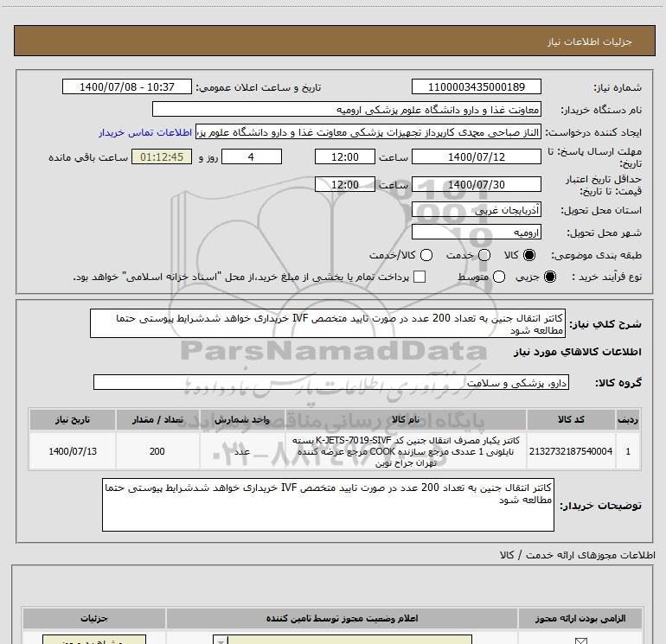Open buyer contact info link اطلاعات تماس خریدار
The height and width of the screenshot is (644, 666).
pyautogui.click(x=145, y=132)
